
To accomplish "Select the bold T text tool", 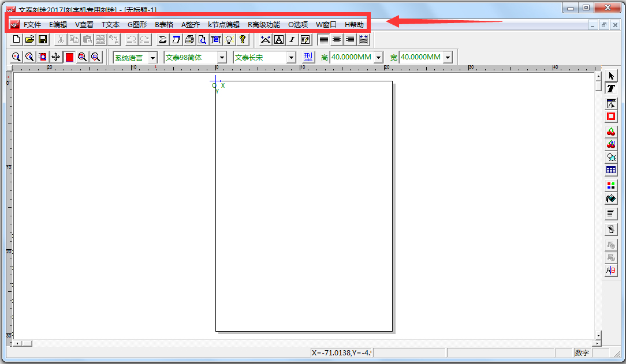I will [611, 88].
